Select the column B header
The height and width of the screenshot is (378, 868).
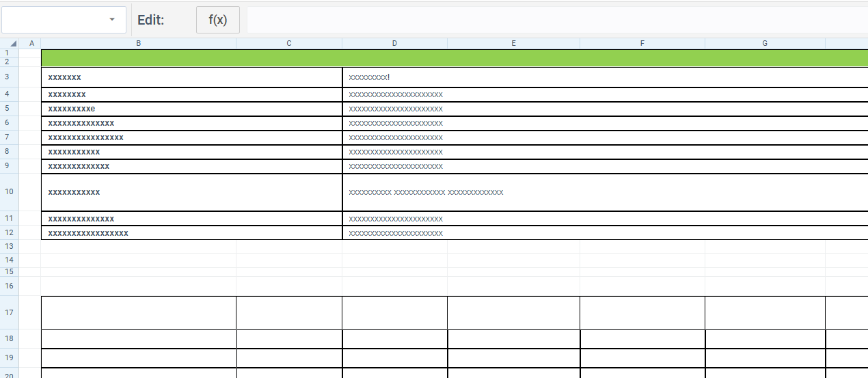(139, 44)
